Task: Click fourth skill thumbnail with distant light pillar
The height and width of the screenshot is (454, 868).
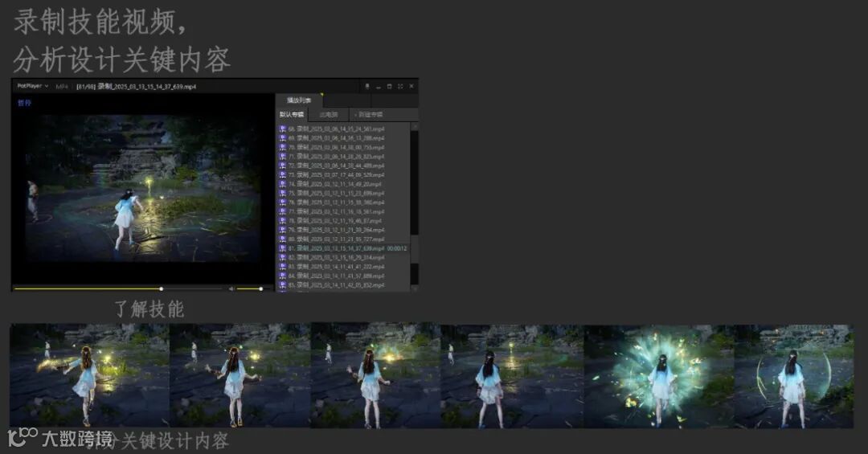Action: (513, 376)
